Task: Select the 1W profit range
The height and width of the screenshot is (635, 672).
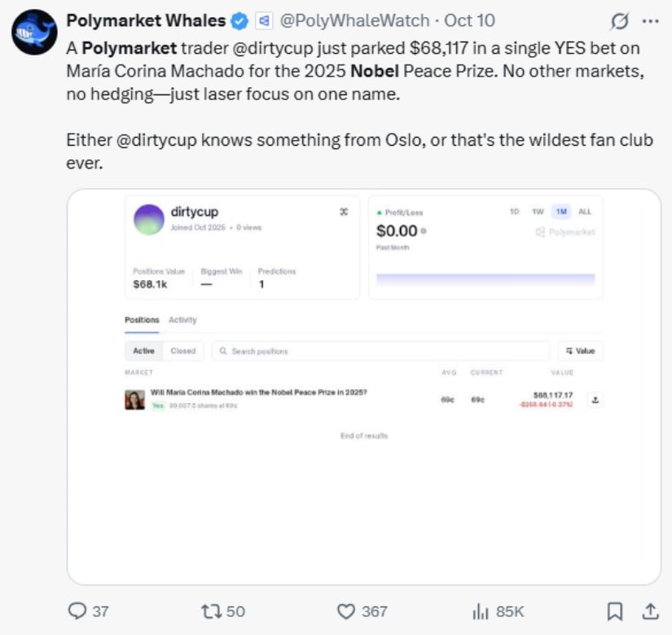Action: pyautogui.click(x=538, y=212)
